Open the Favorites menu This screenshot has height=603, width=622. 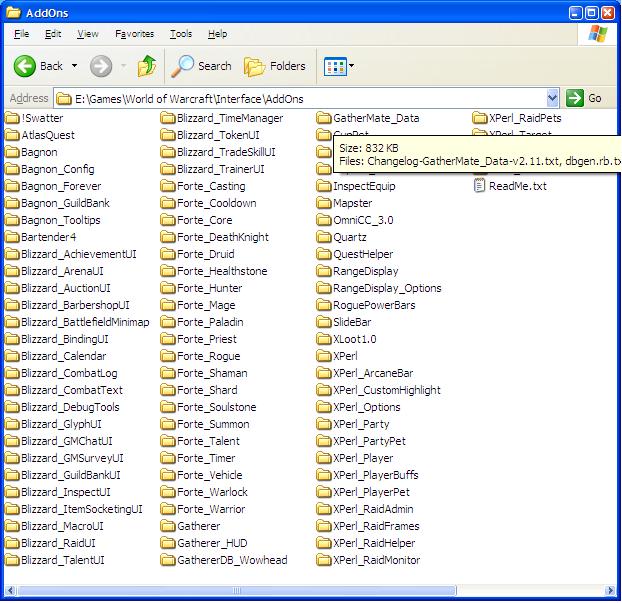[x=134, y=34]
